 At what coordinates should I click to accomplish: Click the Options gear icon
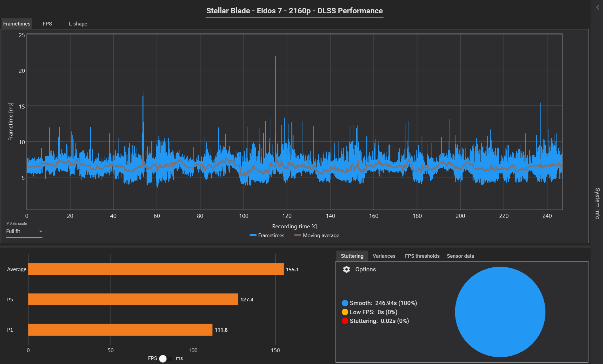point(346,269)
